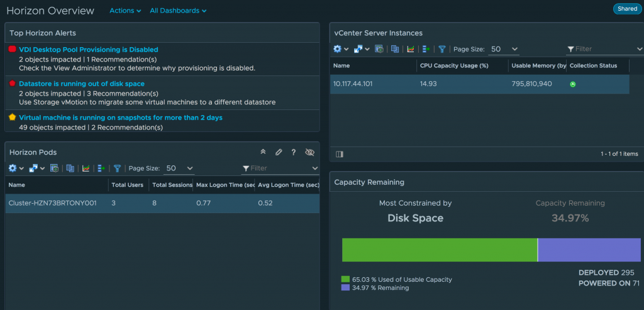Click the chart icon in Horizon Pods toolbar
The image size is (644, 310).
tap(86, 169)
